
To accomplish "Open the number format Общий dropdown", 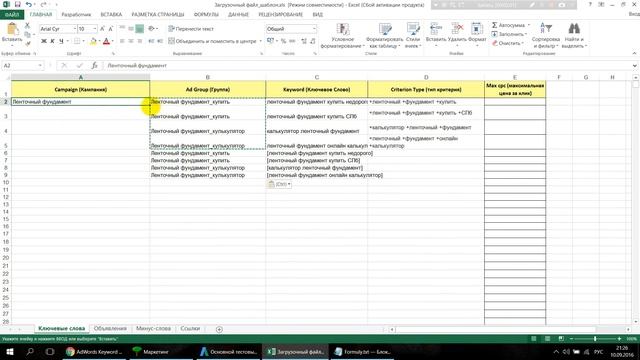I will click(314, 29).
